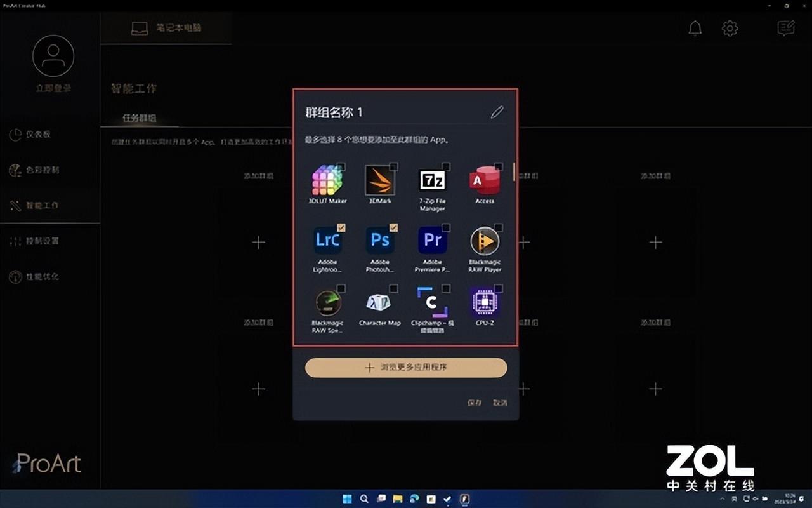
Task: Open taskbar Search
Action: coord(364,499)
